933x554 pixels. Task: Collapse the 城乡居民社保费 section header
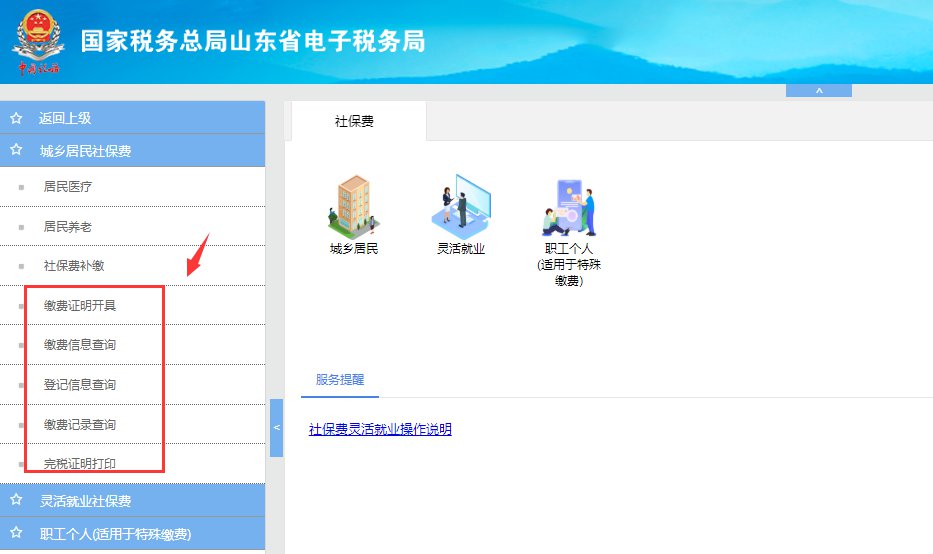(85, 151)
